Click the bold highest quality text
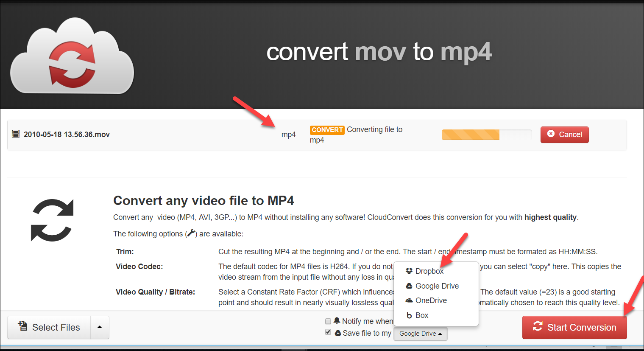The image size is (644, 351). pos(550,217)
